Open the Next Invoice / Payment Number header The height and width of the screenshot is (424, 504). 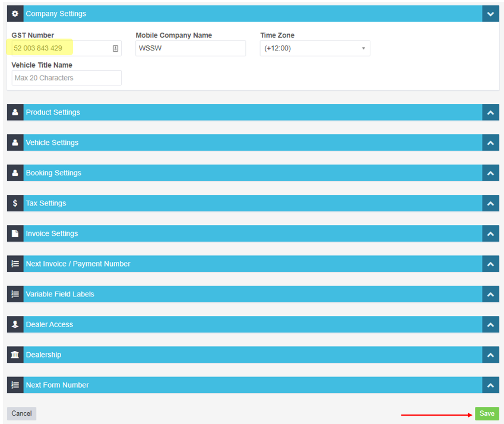coord(249,264)
